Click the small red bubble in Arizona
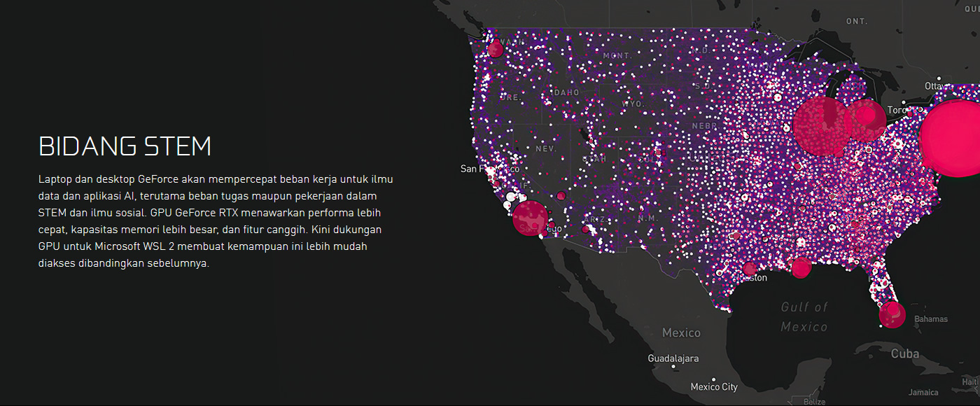The width and height of the screenshot is (980, 406). coord(586,229)
